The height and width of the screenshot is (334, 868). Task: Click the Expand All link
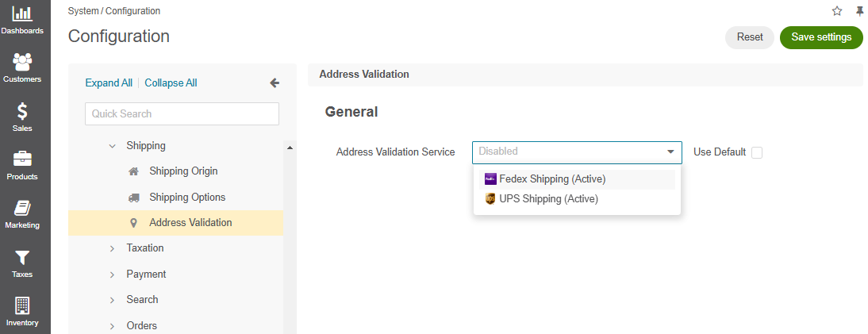click(109, 83)
